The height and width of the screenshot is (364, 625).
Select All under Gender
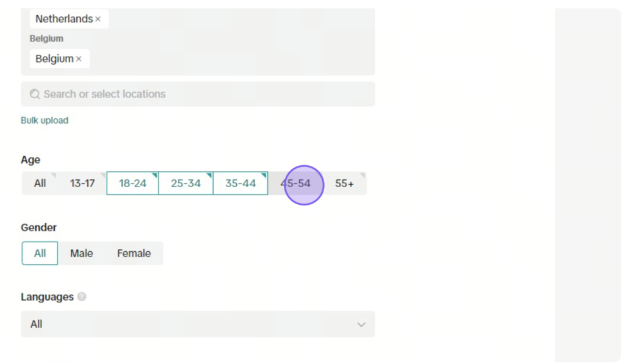click(40, 253)
